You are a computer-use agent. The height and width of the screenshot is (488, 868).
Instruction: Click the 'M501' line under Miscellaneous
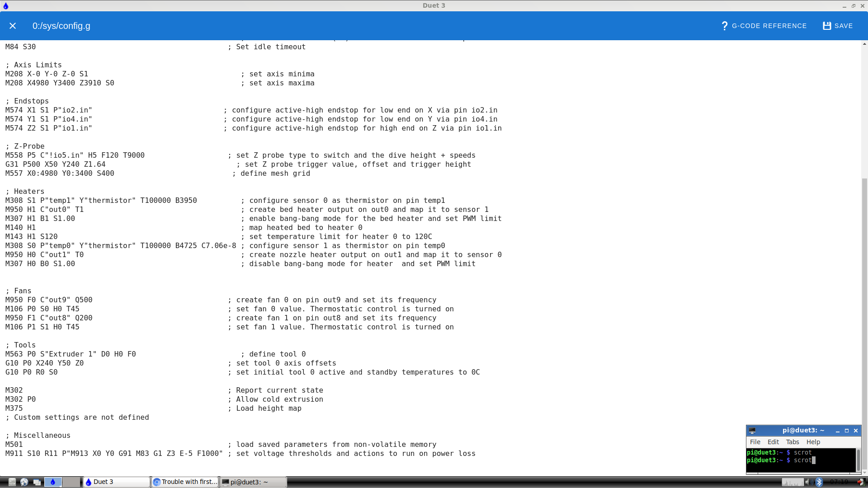click(14, 445)
